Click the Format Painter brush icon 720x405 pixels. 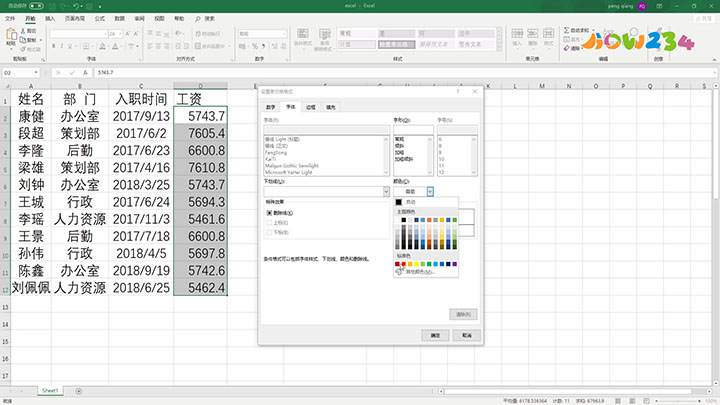[23, 49]
